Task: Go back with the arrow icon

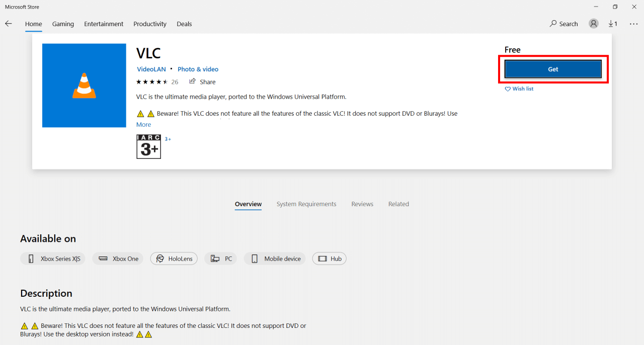Action: (x=9, y=24)
